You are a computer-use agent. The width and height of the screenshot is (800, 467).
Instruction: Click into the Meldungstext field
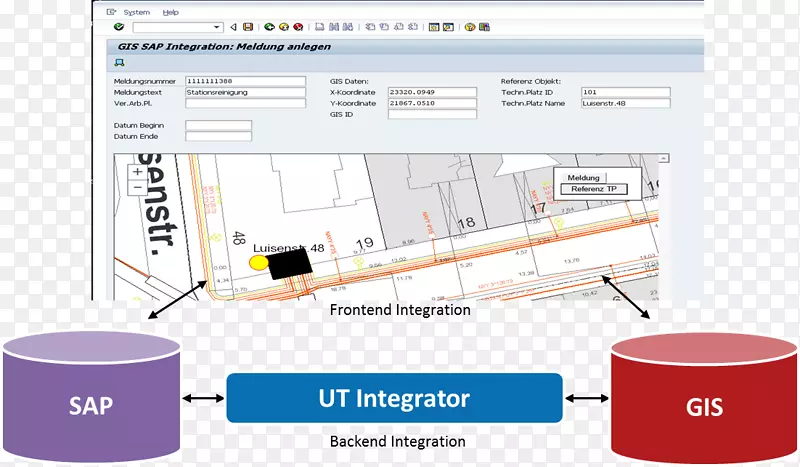pos(245,92)
